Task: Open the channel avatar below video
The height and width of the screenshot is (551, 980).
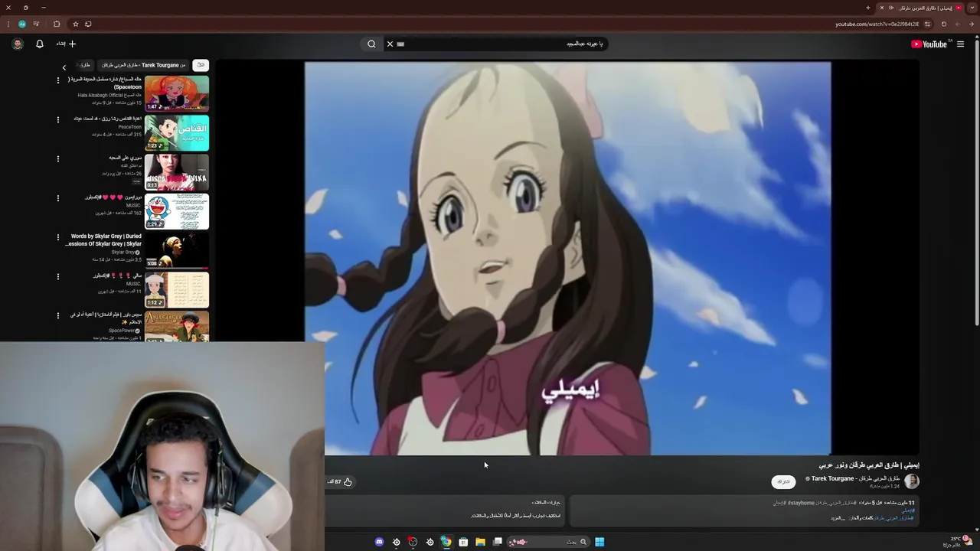Action: click(x=912, y=481)
